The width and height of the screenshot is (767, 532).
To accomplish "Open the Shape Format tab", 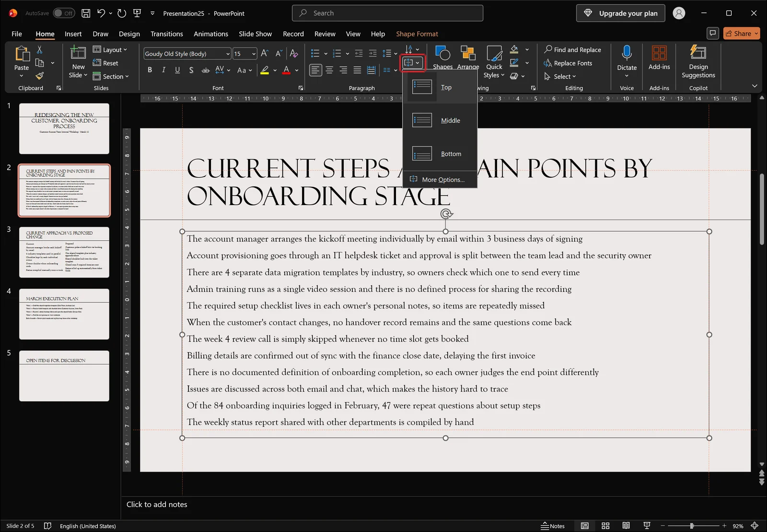I will [417, 34].
